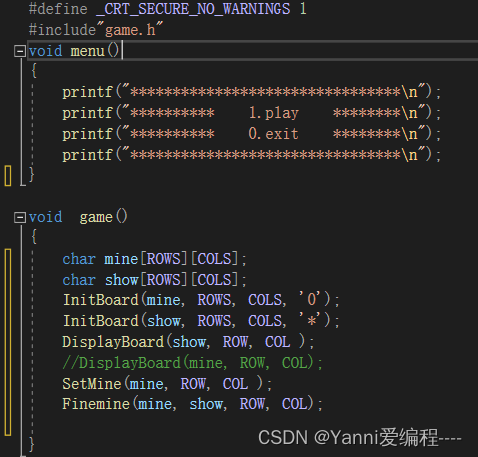
Task: Click the #include keyword
Action: 62,30
